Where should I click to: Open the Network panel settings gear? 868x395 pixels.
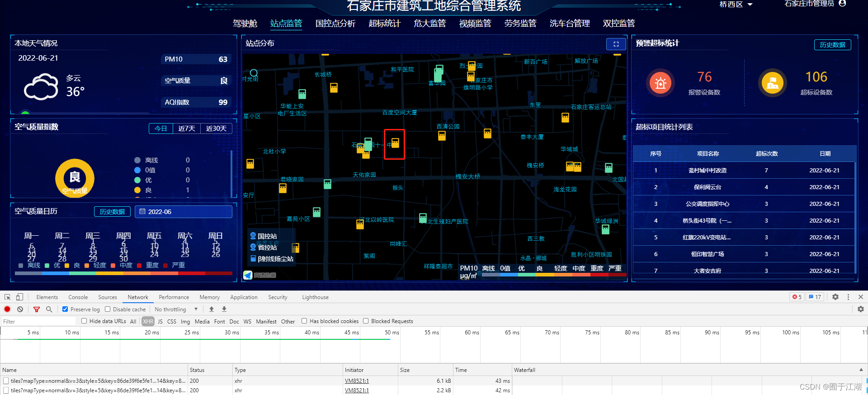861,309
